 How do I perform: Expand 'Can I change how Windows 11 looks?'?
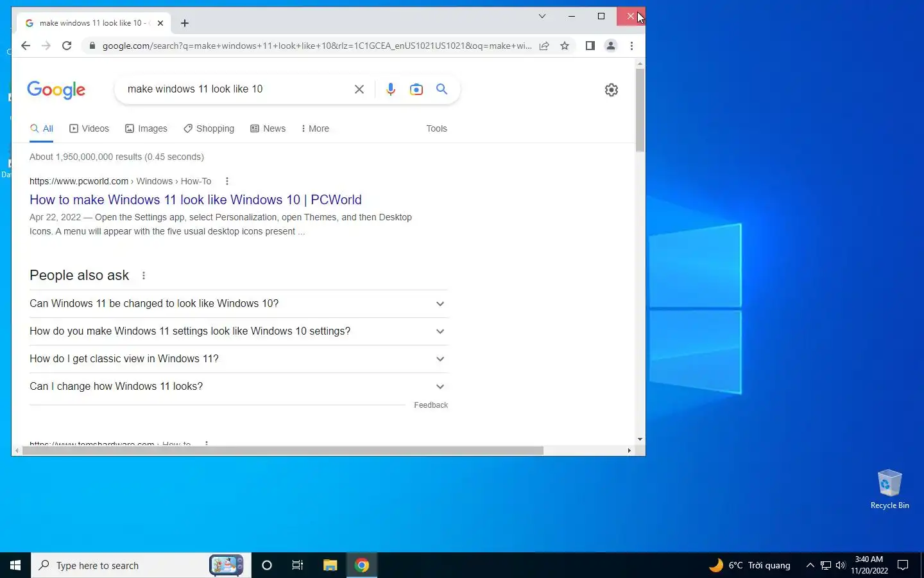239,387
